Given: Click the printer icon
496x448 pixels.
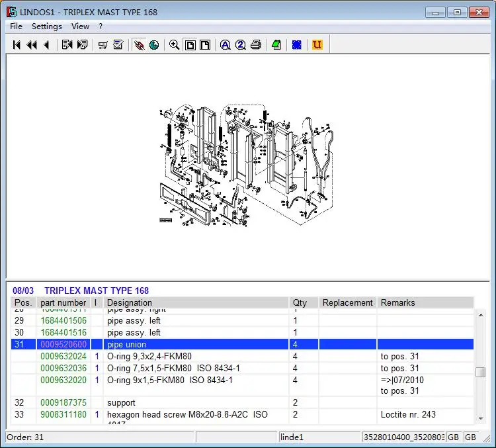Looking at the screenshot, I should [256, 45].
